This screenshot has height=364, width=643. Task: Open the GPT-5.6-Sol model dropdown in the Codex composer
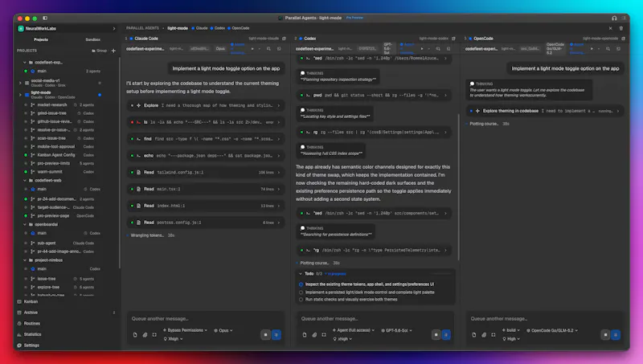[x=396, y=330]
